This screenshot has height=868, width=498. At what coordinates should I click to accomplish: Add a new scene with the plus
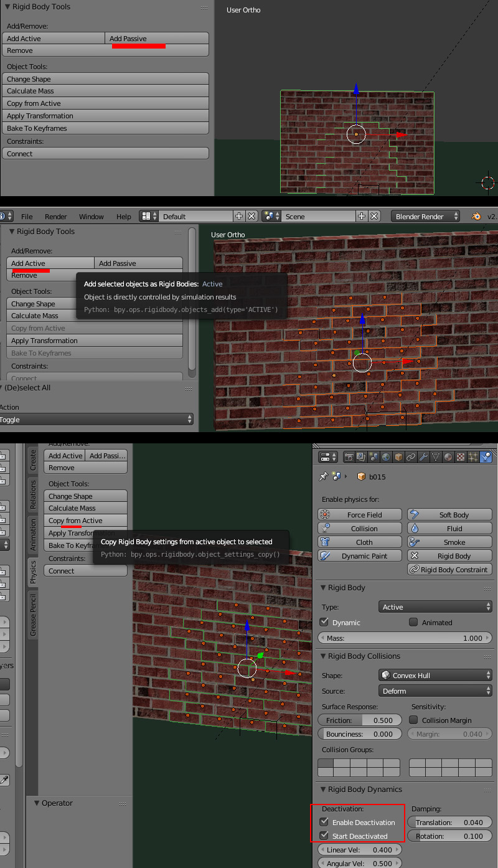362,216
